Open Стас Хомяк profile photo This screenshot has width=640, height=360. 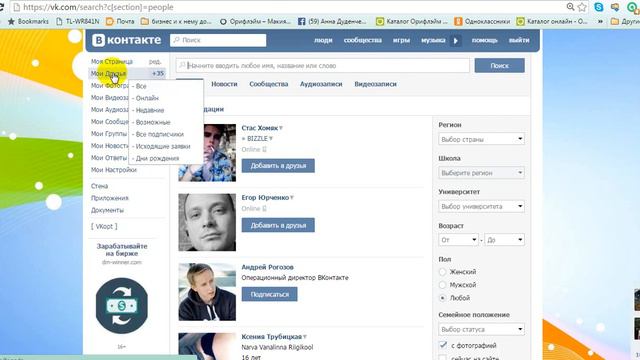[x=207, y=153]
